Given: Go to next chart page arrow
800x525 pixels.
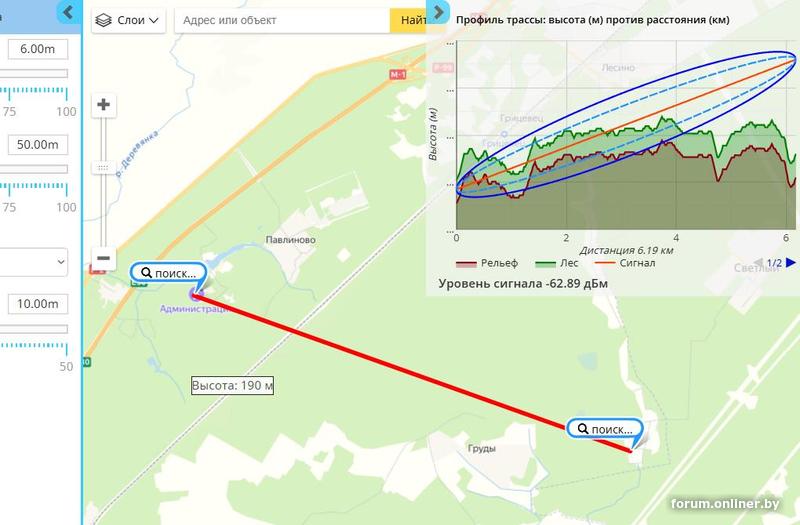Looking at the screenshot, I should click(791, 262).
